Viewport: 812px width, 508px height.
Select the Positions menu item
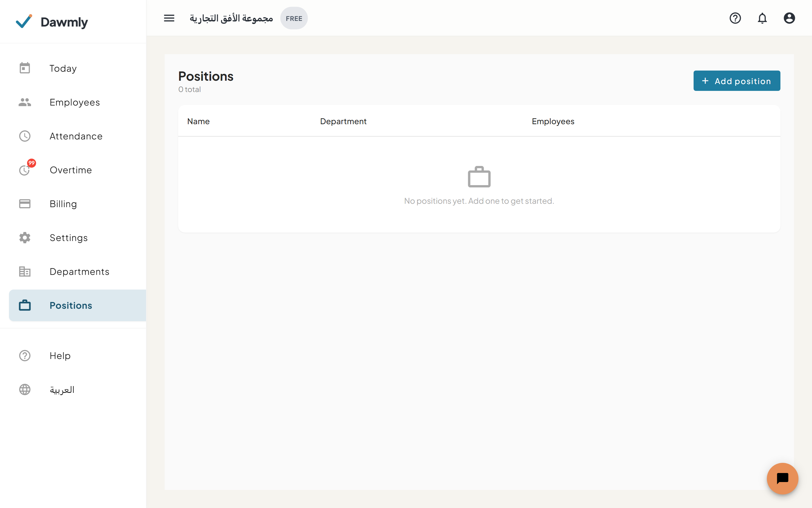[78, 305]
